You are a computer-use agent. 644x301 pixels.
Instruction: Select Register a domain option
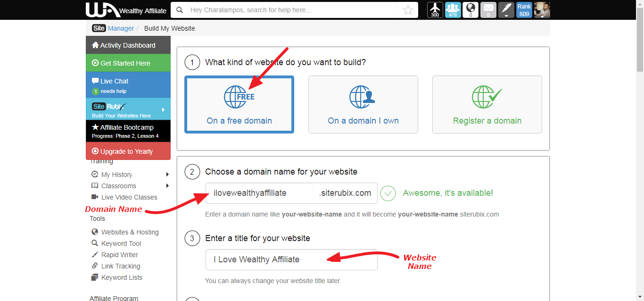[487, 104]
